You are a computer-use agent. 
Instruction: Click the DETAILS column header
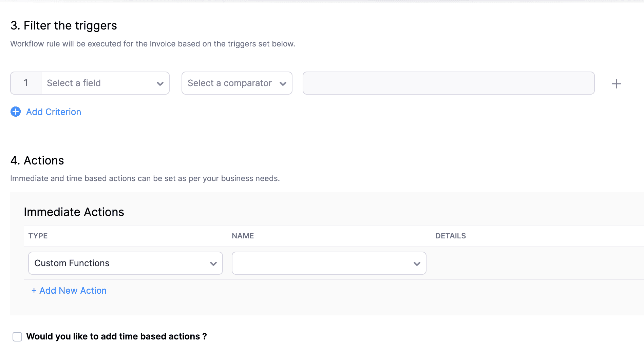pos(450,236)
